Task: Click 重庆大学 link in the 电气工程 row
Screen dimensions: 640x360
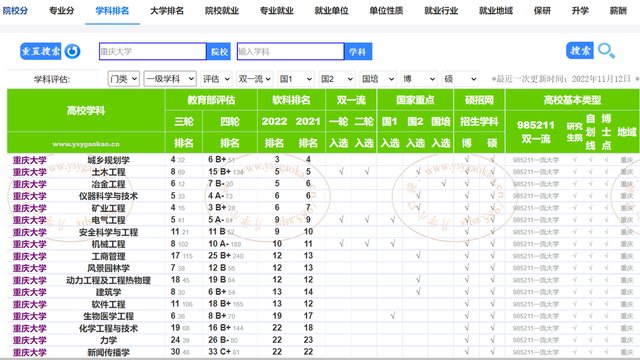Action: 29,220
